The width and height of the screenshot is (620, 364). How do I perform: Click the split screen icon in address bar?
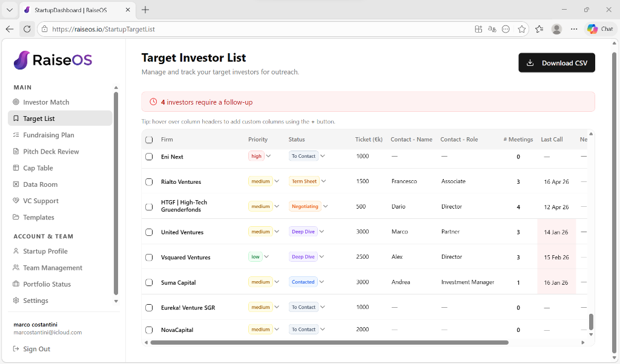pyautogui.click(x=478, y=29)
